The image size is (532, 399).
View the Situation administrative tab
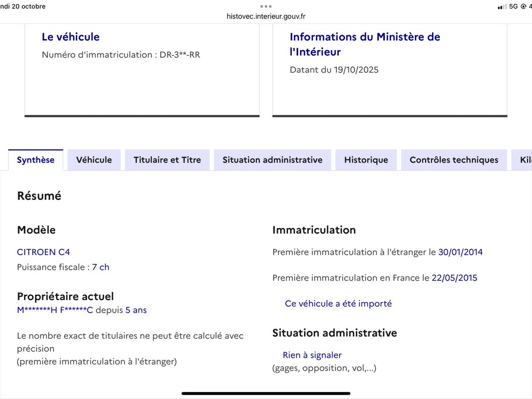(x=272, y=160)
